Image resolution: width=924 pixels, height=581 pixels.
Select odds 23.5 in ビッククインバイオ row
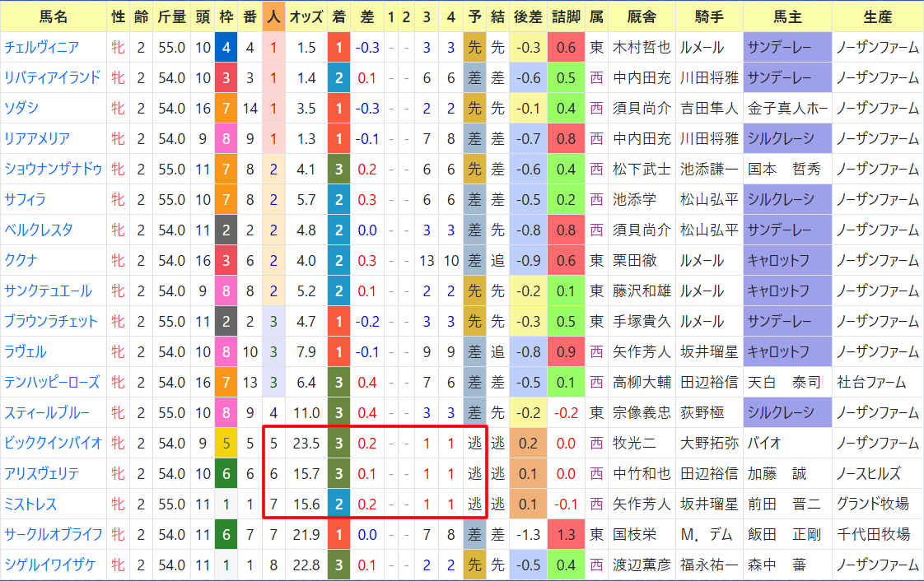pos(306,444)
